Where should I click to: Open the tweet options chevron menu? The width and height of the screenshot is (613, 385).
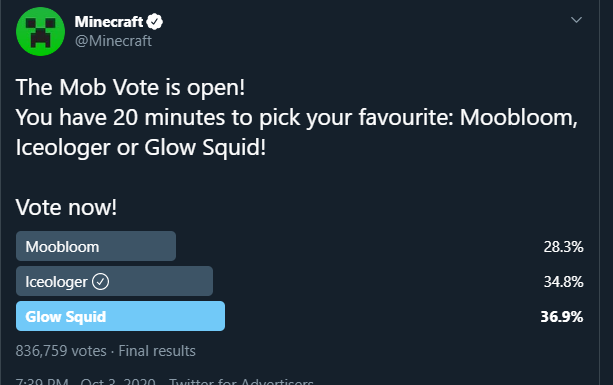point(576,20)
